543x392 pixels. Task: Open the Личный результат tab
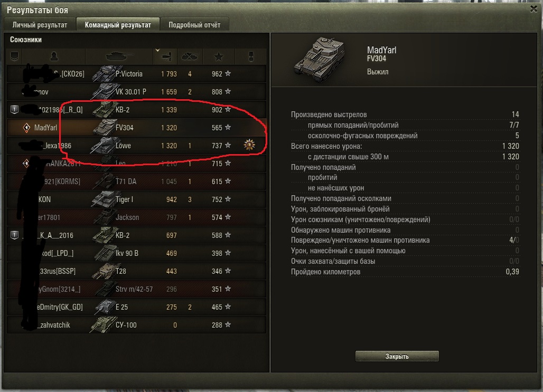click(40, 25)
